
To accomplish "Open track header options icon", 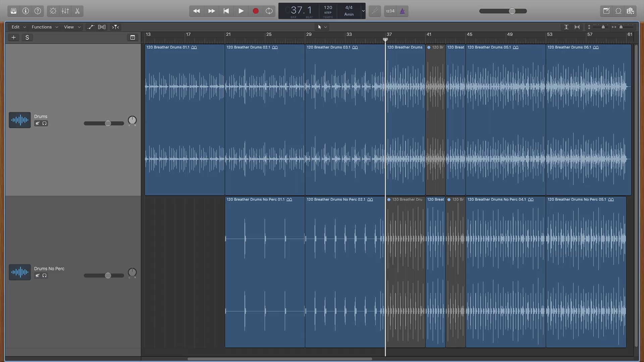I will (x=132, y=38).
